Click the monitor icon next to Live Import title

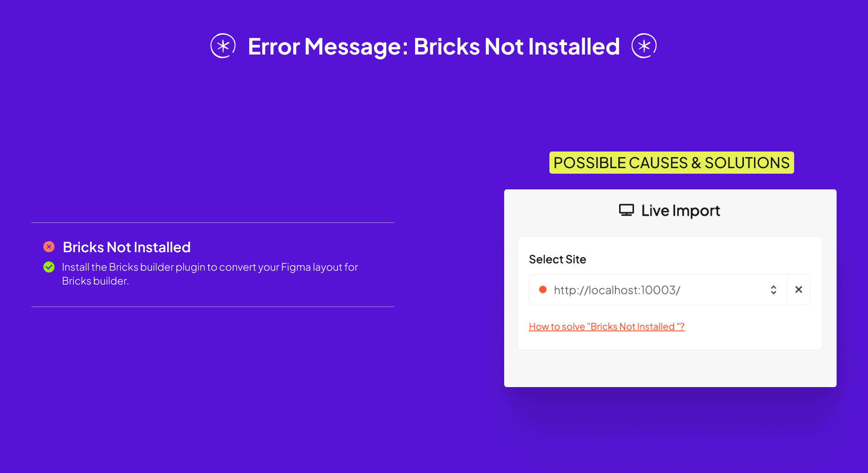pyautogui.click(x=627, y=210)
